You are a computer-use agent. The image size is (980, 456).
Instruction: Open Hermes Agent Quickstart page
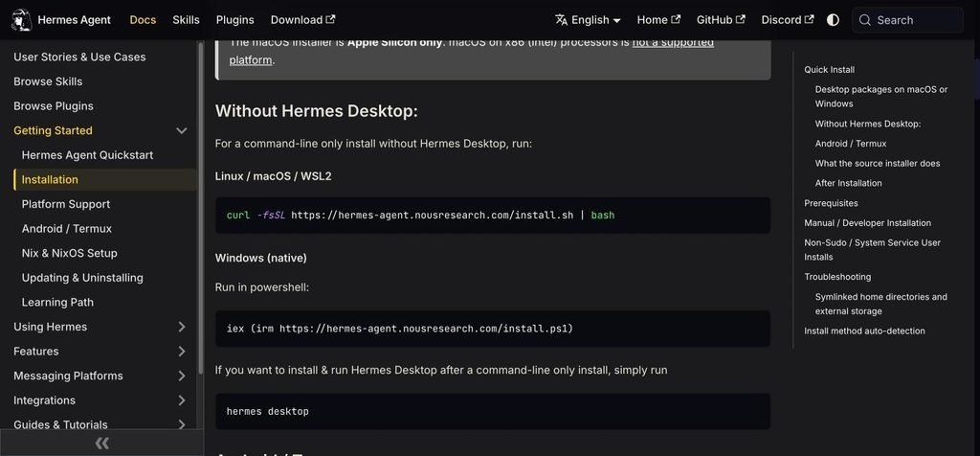pyautogui.click(x=87, y=155)
